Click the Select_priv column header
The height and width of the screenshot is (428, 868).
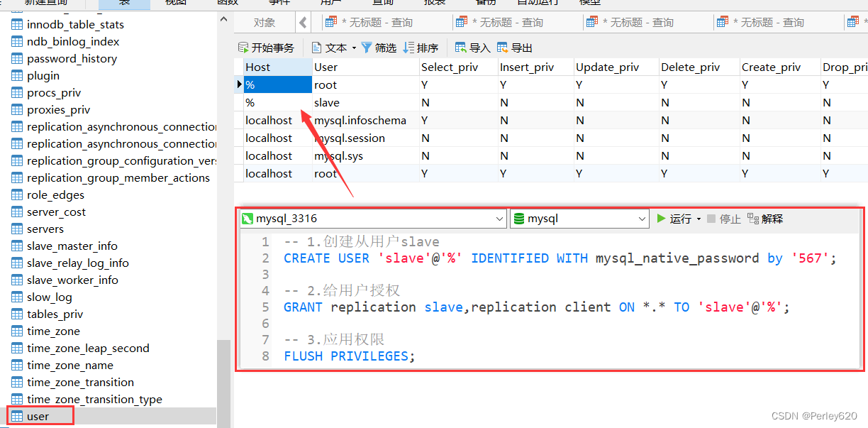click(x=458, y=67)
